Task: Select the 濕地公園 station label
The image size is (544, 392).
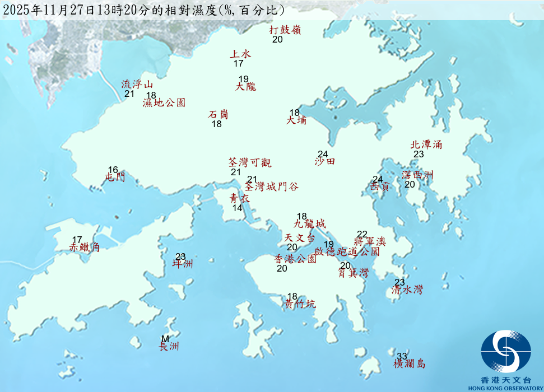Action: click(164, 102)
